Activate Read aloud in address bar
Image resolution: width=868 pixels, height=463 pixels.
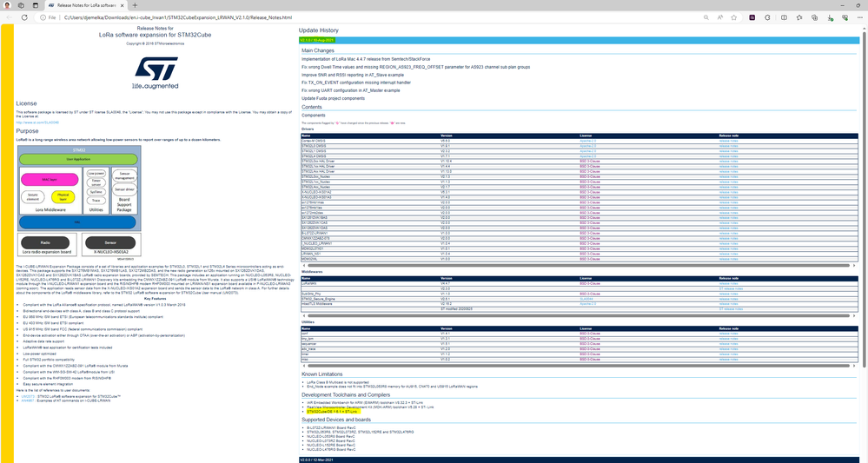pyautogui.click(x=720, y=17)
